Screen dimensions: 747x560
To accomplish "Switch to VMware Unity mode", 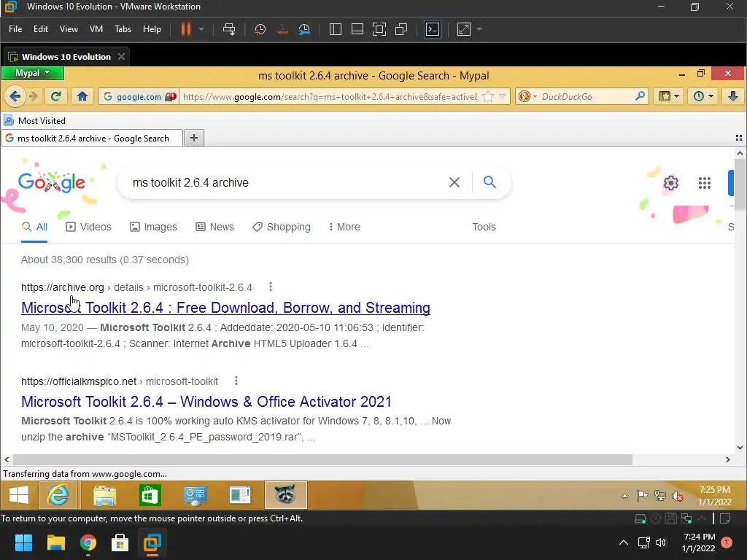I will tap(401, 29).
